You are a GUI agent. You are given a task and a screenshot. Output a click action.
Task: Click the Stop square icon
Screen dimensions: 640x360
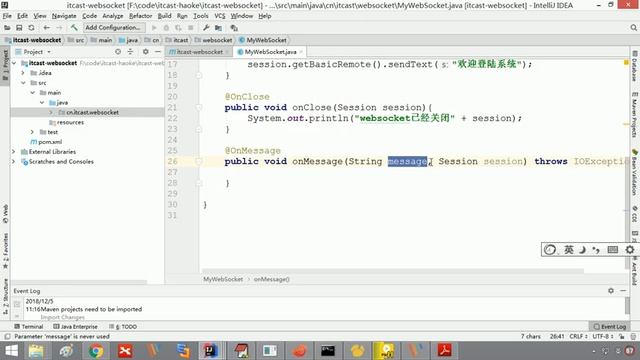tap(191, 28)
